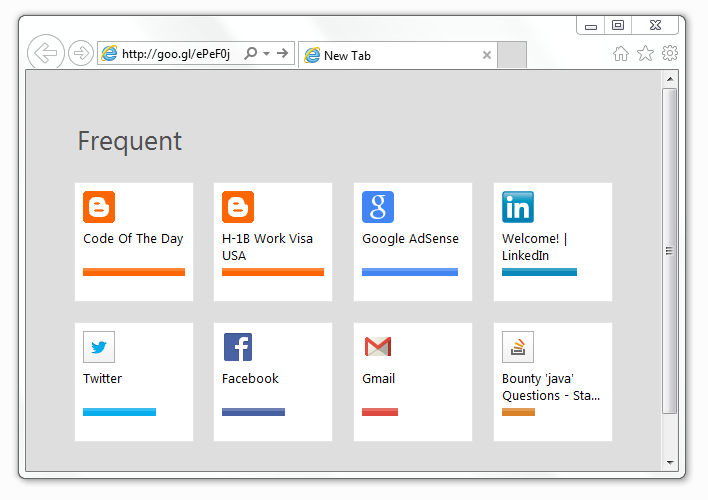This screenshot has height=500, width=708.
Task: Close the New Tab tab
Action: (x=487, y=55)
